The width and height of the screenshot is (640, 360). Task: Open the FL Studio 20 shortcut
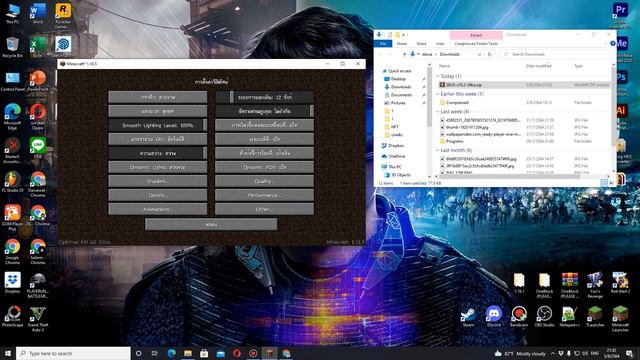click(12, 182)
